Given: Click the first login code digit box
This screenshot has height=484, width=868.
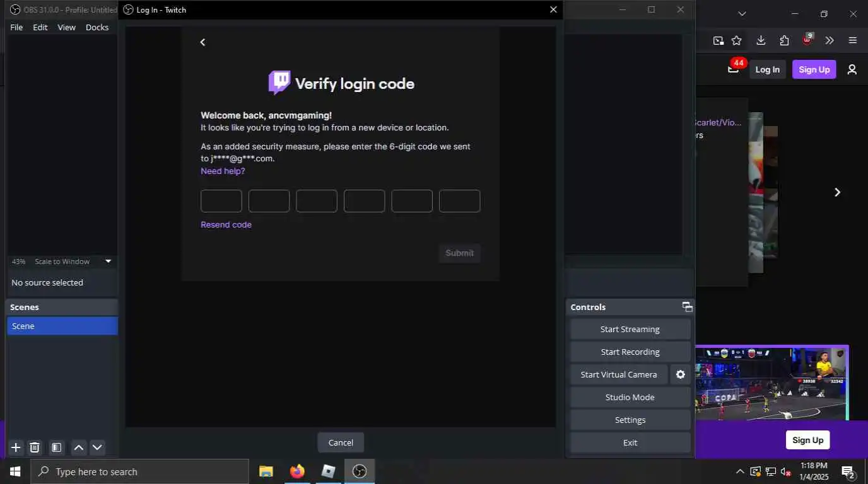Looking at the screenshot, I should (x=221, y=201).
